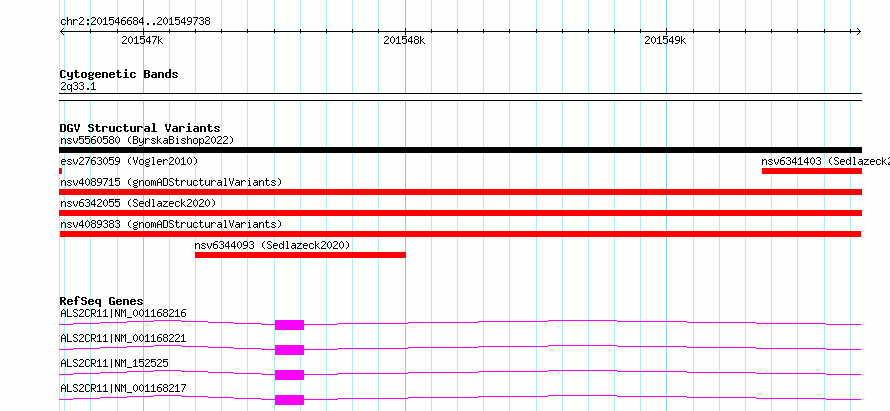
Task: Open the DGV Structural Variants track title
Action: (140, 128)
